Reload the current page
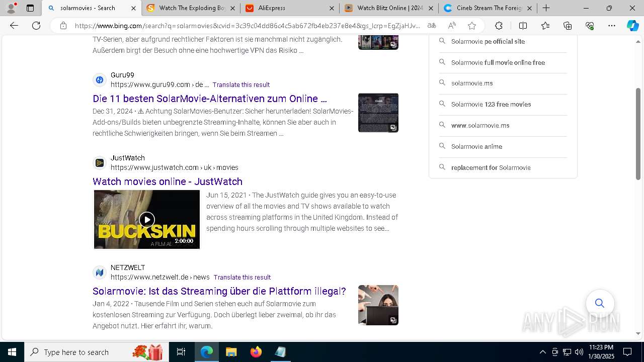The height and width of the screenshot is (362, 644). pos(36,26)
